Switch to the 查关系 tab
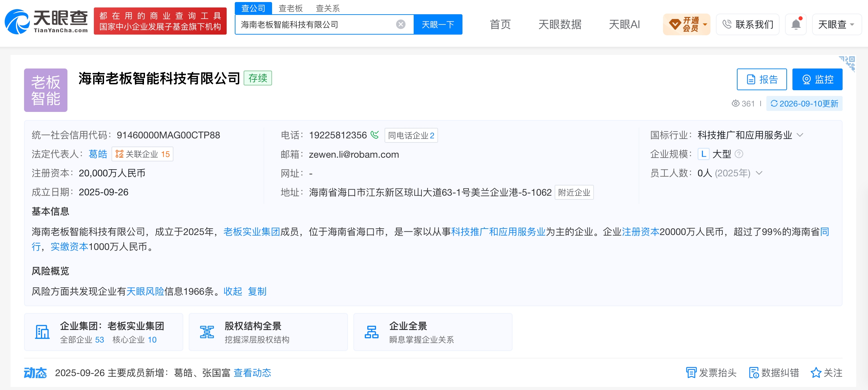 pos(328,8)
